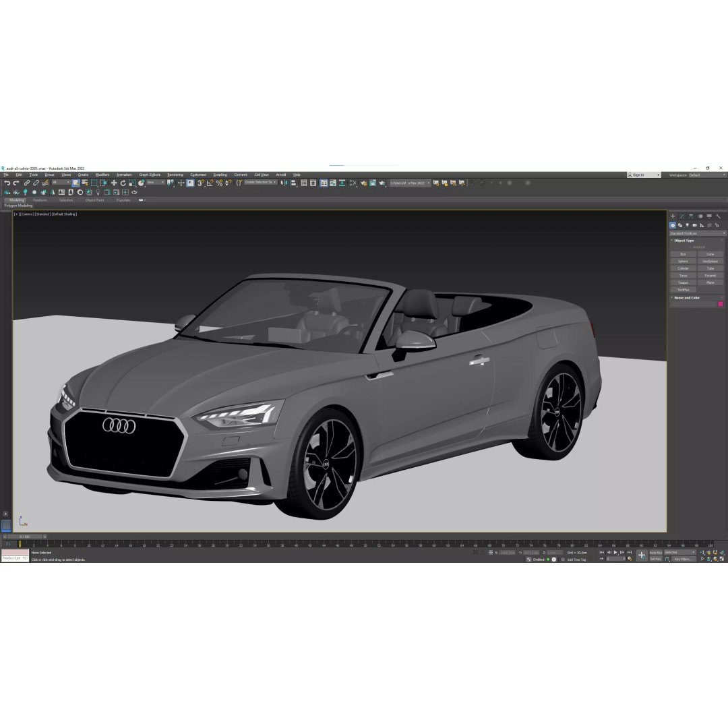Create a Teapot primitive
Viewport: 728px width, 728px height.
coord(683,282)
